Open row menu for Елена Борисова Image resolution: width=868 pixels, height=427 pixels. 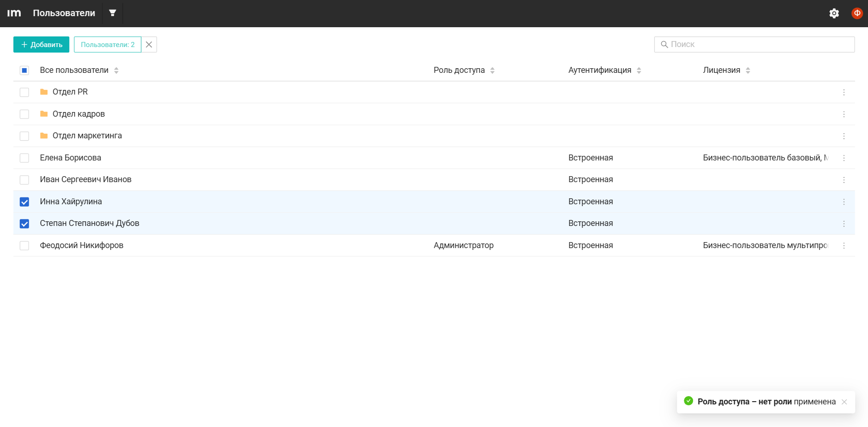coord(844,158)
